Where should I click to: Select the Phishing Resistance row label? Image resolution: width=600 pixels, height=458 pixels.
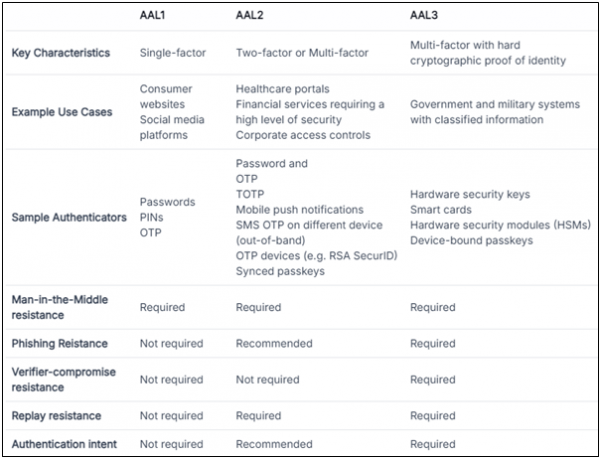pos(58,344)
